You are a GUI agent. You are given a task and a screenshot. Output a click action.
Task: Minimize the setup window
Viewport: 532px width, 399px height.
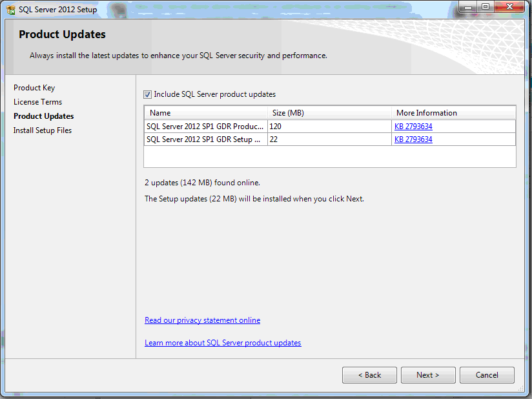click(468, 7)
